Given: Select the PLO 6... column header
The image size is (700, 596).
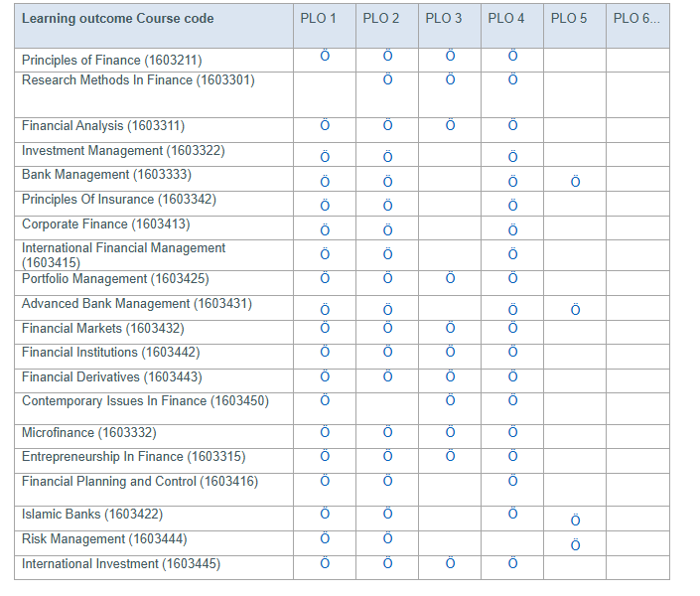Looking at the screenshot, I should click(x=636, y=18).
